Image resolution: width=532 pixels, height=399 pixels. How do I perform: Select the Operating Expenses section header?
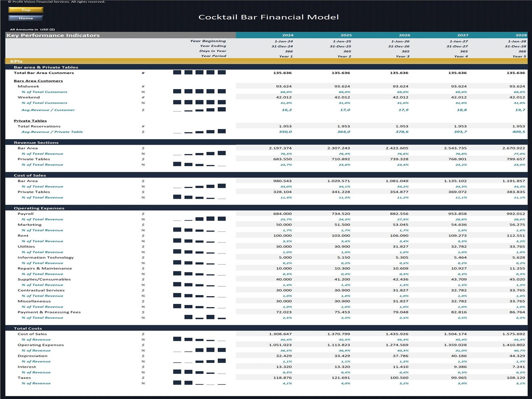point(39,208)
